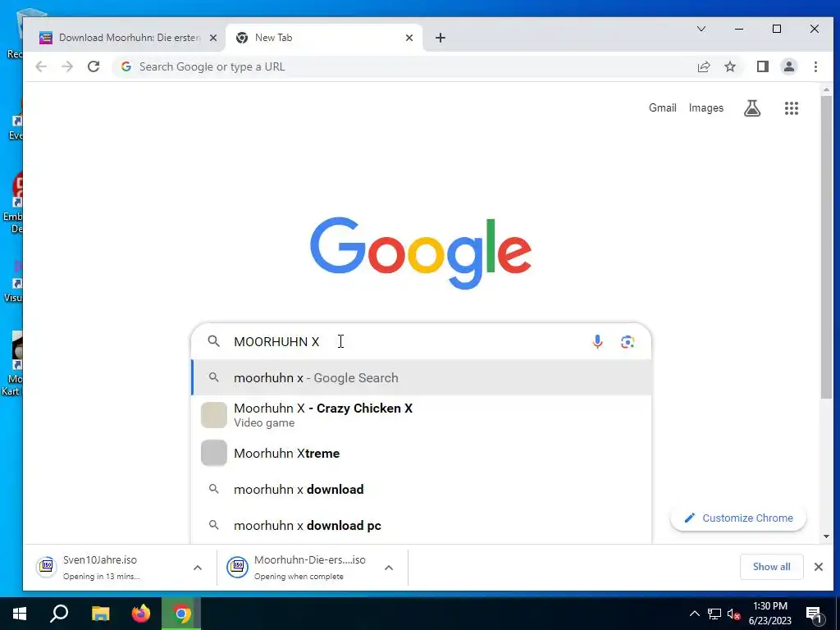Click the Crazy Chicken X suggestion thumbnail

(214, 415)
